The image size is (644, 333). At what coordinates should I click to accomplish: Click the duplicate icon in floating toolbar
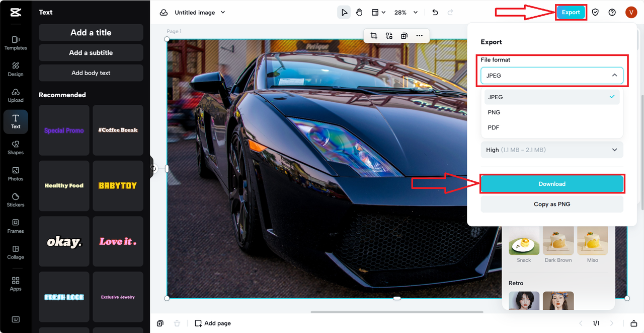pyautogui.click(x=404, y=36)
